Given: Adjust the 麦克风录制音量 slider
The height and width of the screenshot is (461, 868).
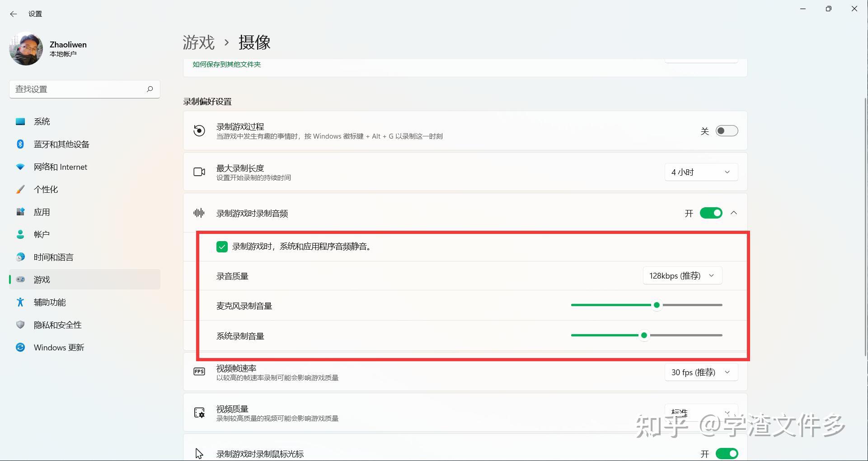Looking at the screenshot, I should [657, 305].
